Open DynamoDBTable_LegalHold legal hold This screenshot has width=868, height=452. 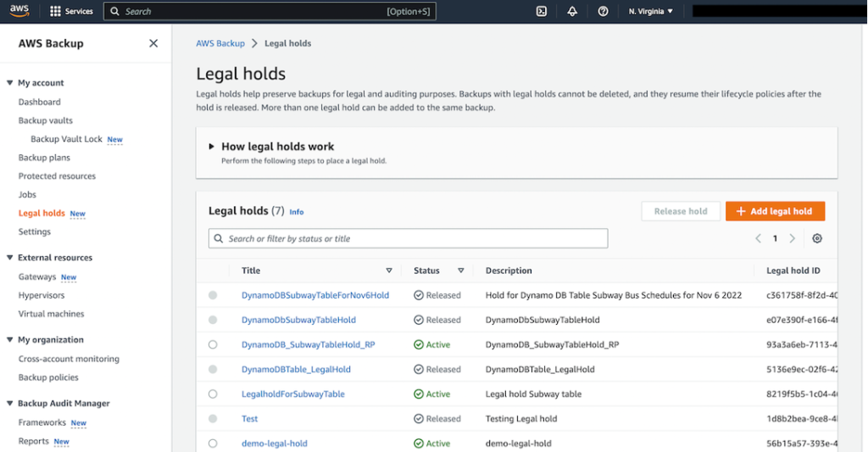(296, 369)
